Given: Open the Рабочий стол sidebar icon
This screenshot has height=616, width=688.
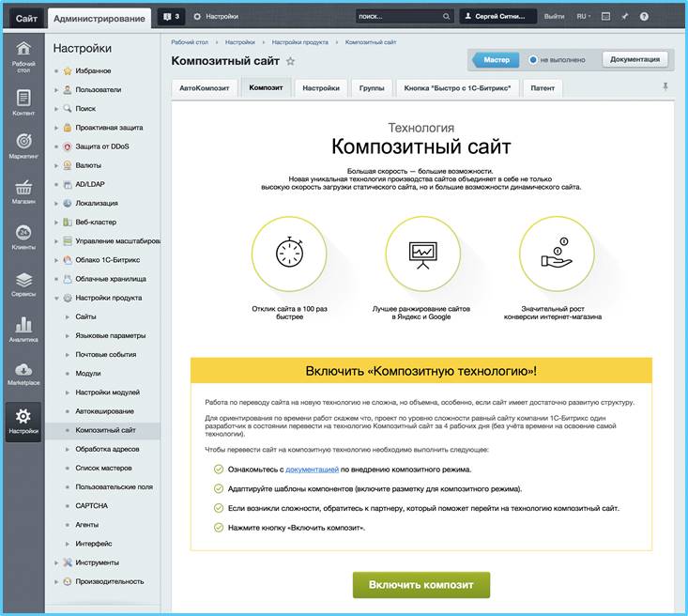Looking at the screenshot, I should (x=23, y=55).
